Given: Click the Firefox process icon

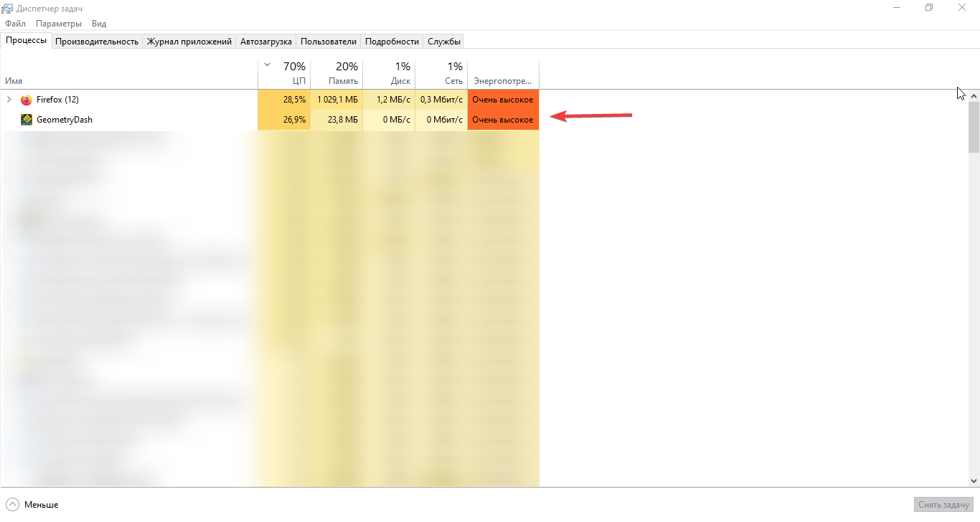Looking at the screenshot, I should point(27,100).
